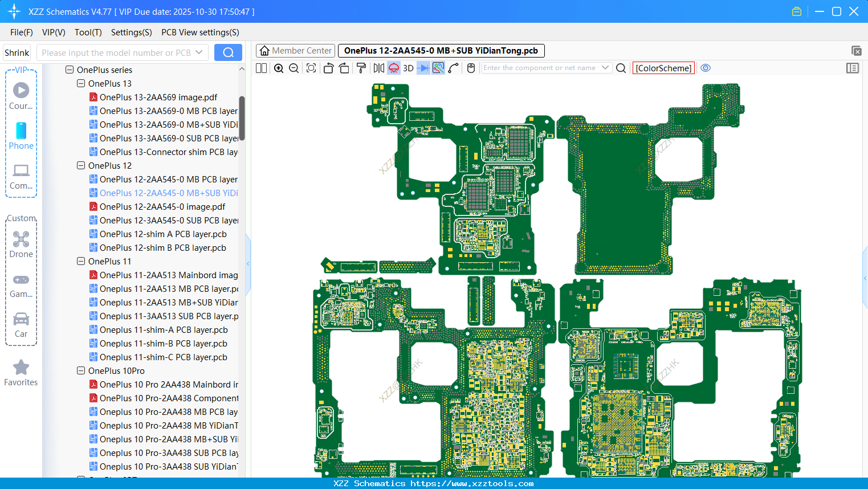Open the Drone category in sidebar

[21, 244]
